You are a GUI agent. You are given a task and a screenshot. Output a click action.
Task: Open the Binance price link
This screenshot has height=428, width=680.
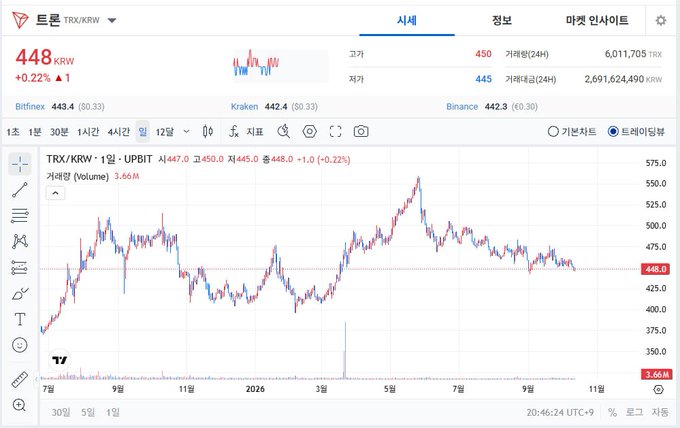(x=462, y=107)
